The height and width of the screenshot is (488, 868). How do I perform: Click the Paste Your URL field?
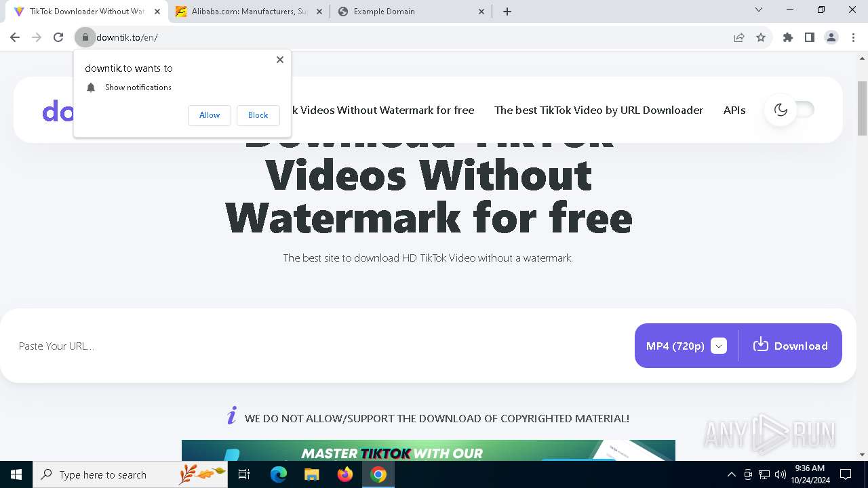click(319, 346)
